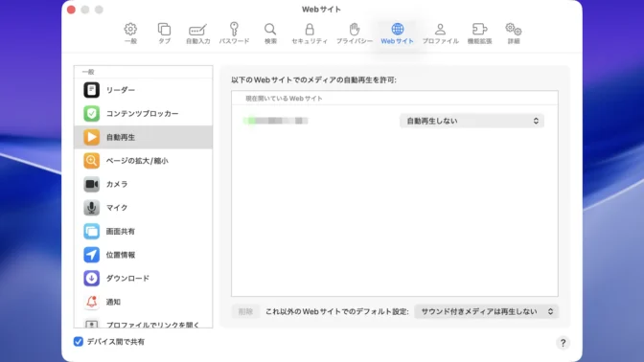Click the コンテンツブロッカー green shield icon
The height and width of the screenshot is (362, 644).
92,113
